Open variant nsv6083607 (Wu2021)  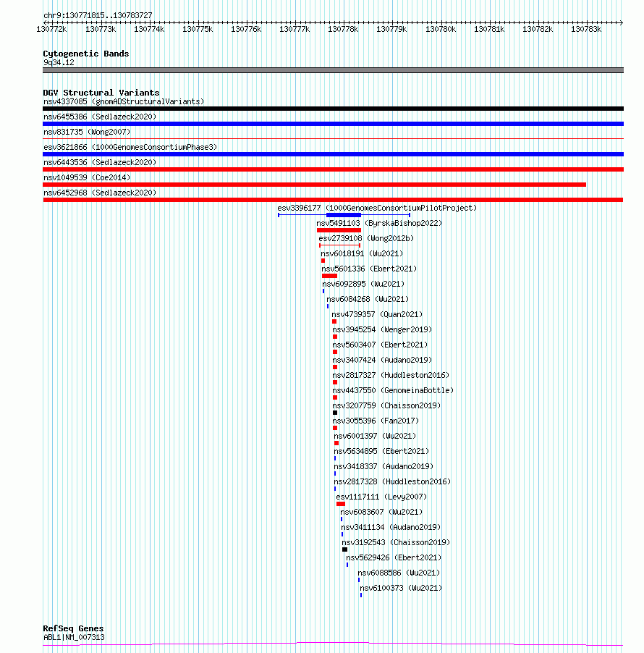tap(381, 512)
